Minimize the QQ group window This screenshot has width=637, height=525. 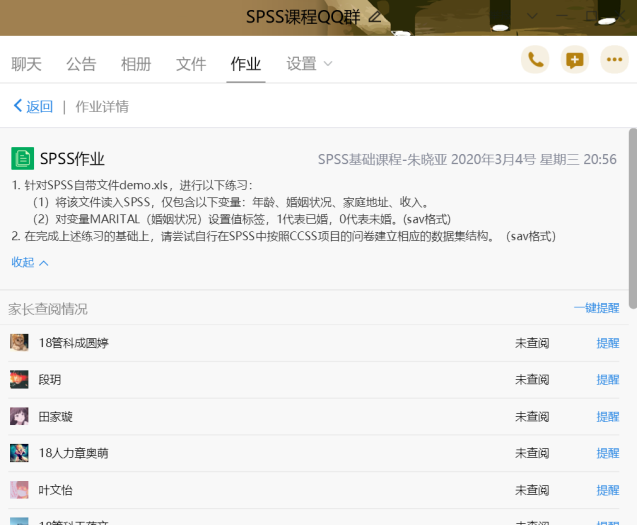pyautogui.click(x=562, y=16)
